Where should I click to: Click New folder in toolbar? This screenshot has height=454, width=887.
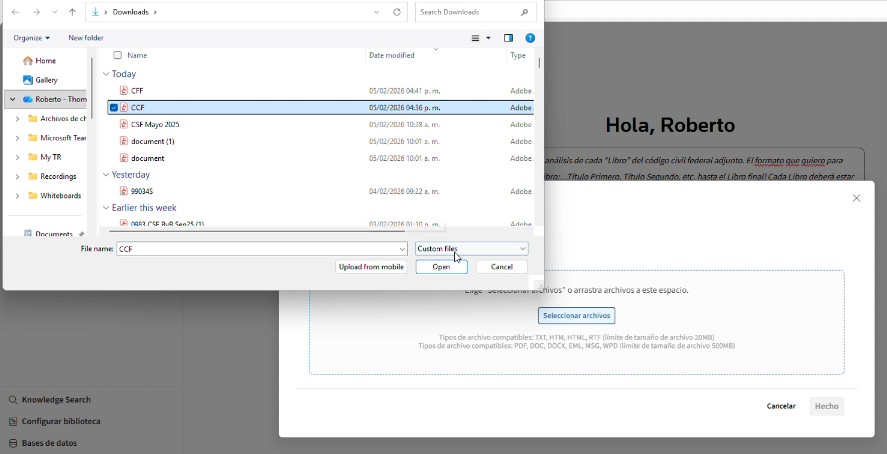point(86,38)
